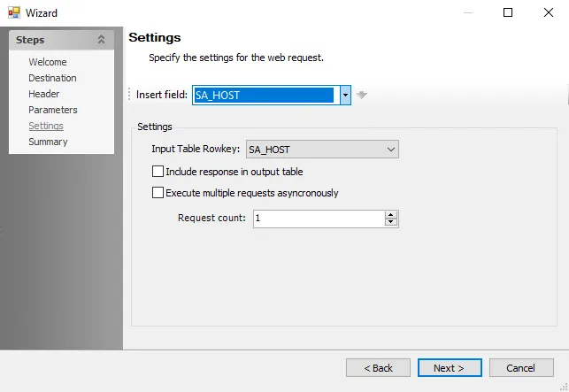
Task: Go to the Header step
Action: 44,94
